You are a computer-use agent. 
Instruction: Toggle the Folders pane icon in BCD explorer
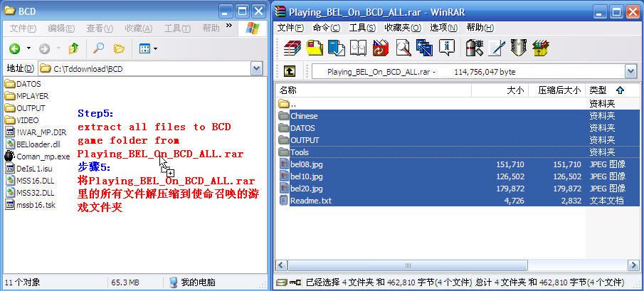tap(119, 49)
